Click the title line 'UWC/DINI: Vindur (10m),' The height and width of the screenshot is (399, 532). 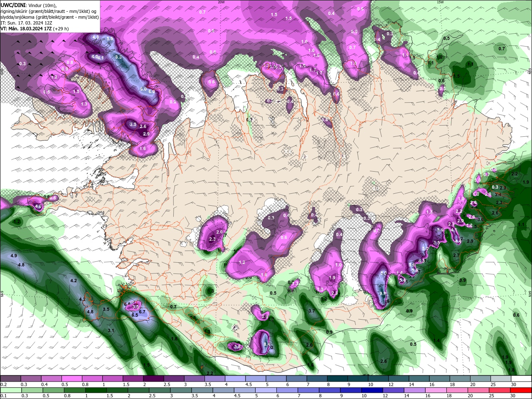pyautogui.click(x=28, y=5)
